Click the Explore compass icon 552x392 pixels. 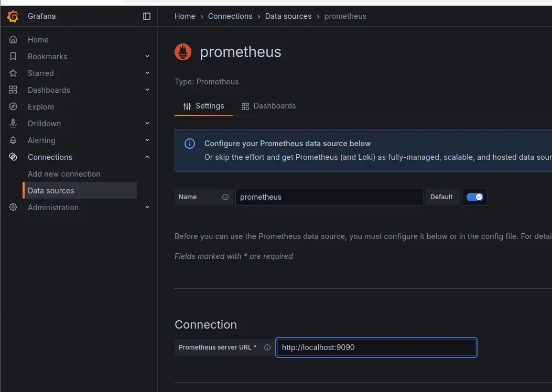pyautogui.click(x=13, y=107)
